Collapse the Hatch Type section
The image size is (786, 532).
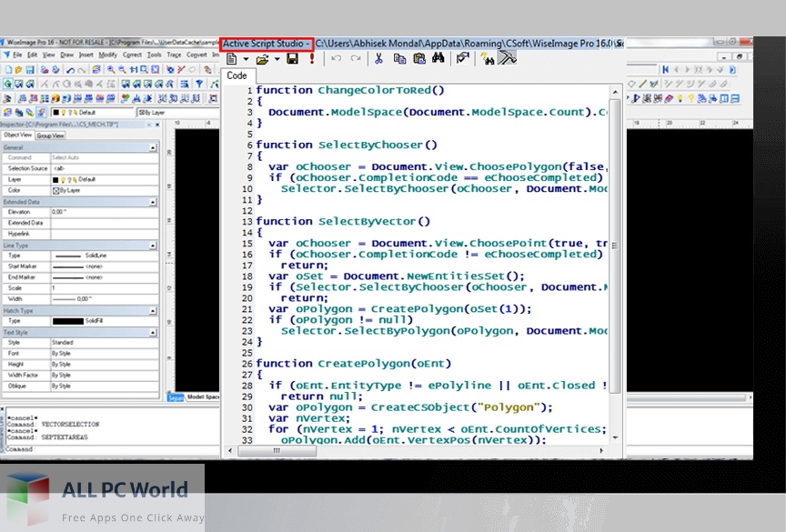pyautogui.click(x=153, y=311)
